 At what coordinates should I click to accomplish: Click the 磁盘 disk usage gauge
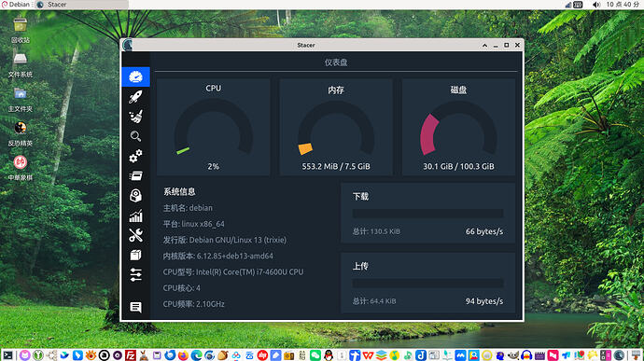pyautogui.click(x=458, y=127)
